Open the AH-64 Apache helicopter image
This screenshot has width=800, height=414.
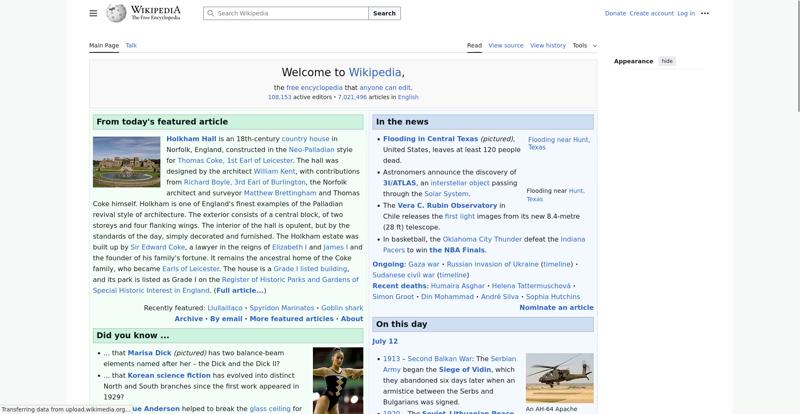click(x=560, y=378)
